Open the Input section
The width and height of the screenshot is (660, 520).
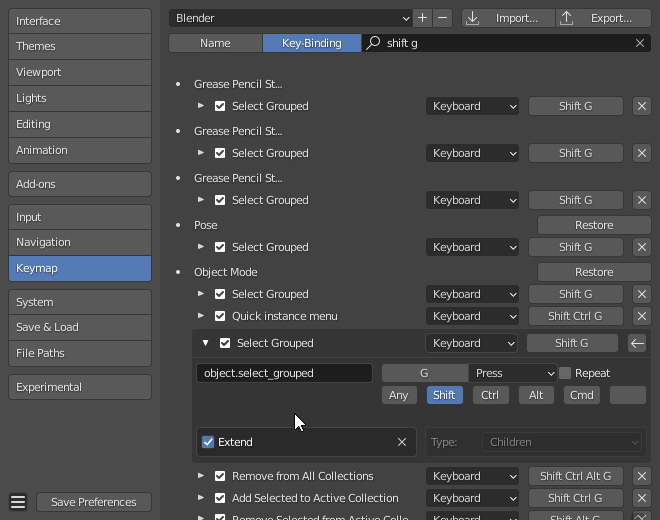(80, 217)
